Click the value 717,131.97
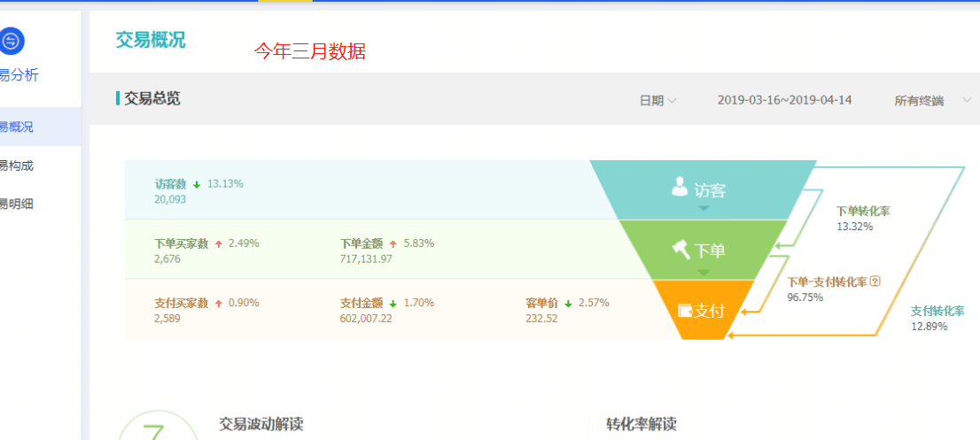 (366, 259)
